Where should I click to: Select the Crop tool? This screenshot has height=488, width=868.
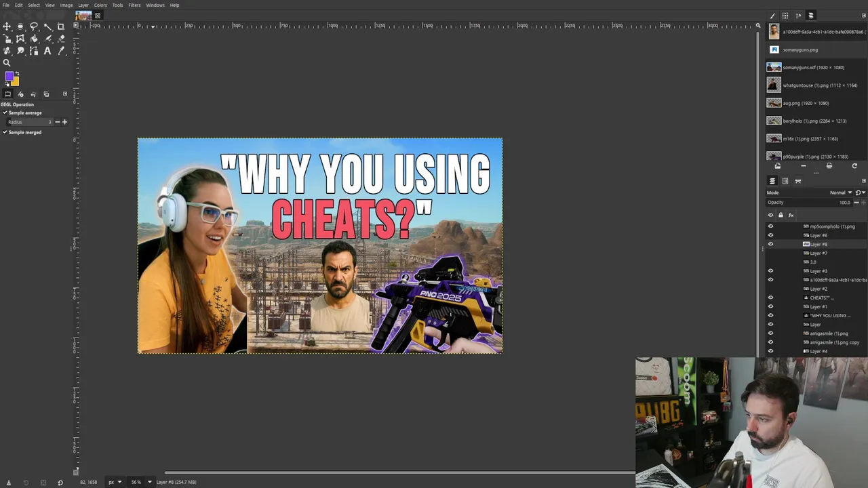click(x=60, y=26)
